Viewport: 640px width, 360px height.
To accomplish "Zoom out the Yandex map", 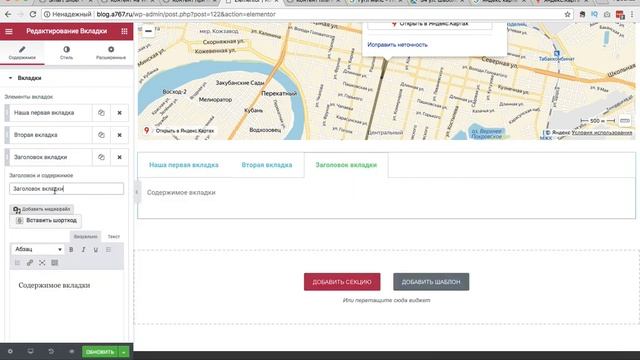I will click(x=149, y=31).
